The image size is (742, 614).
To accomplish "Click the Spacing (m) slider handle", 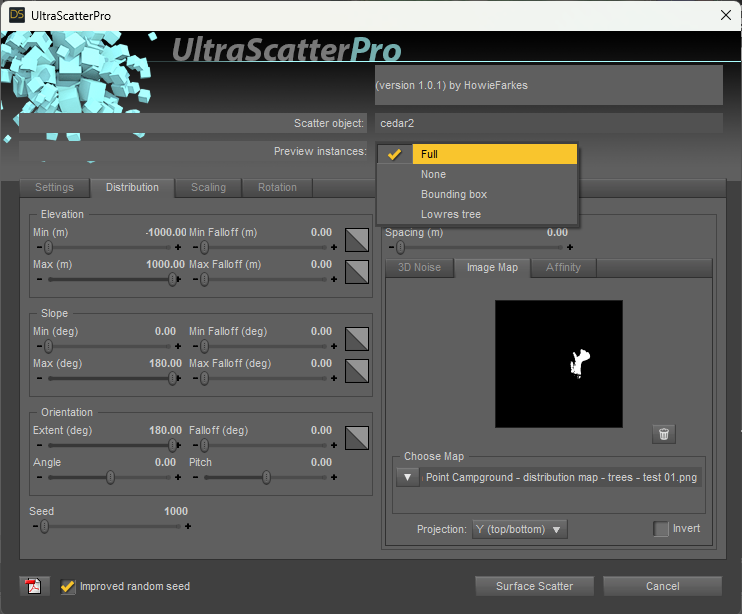I will pos(400,247).
